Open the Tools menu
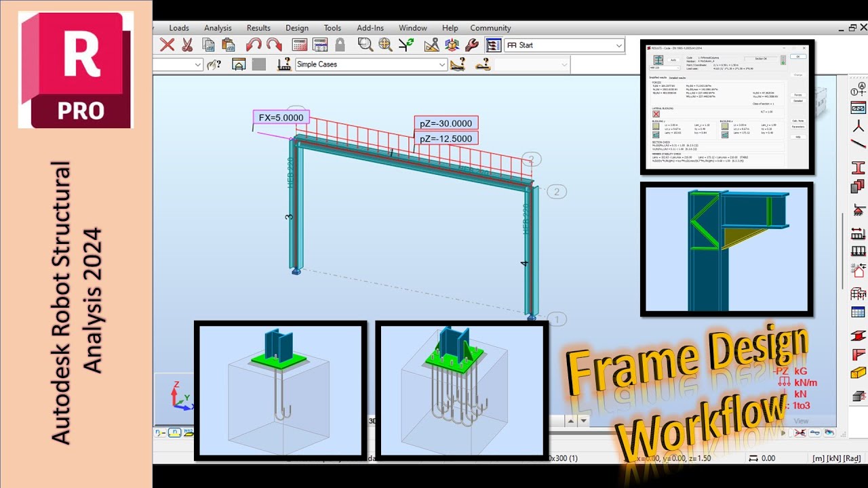This screenshot has width=868, height=488. click(x=332, y=28)
